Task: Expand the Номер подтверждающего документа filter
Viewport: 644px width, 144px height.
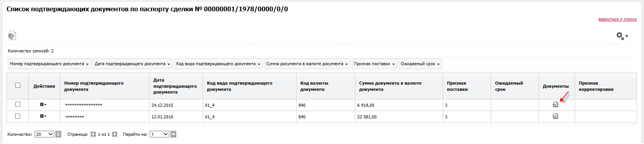Action: click(x=49, y=64)
